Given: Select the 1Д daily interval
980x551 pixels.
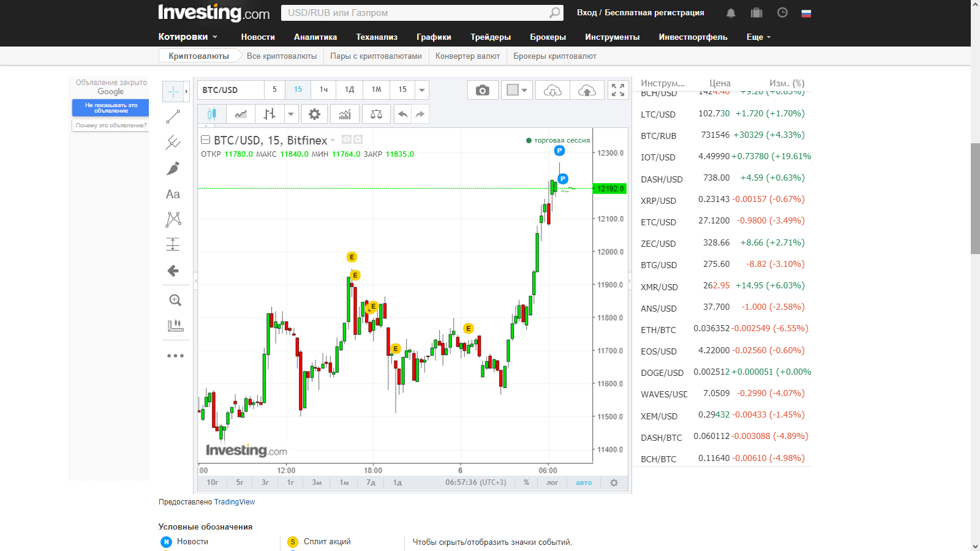Looking at the screenshot, I should pos(350,90).
